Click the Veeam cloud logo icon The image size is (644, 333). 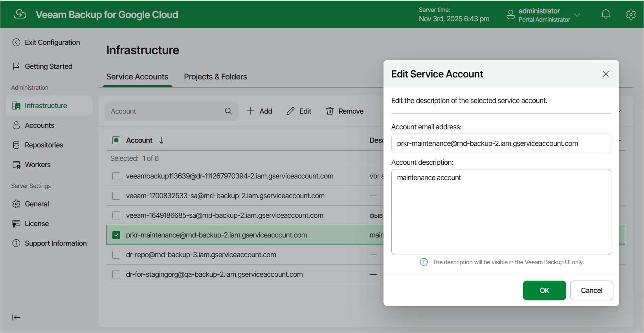point(20,14)
